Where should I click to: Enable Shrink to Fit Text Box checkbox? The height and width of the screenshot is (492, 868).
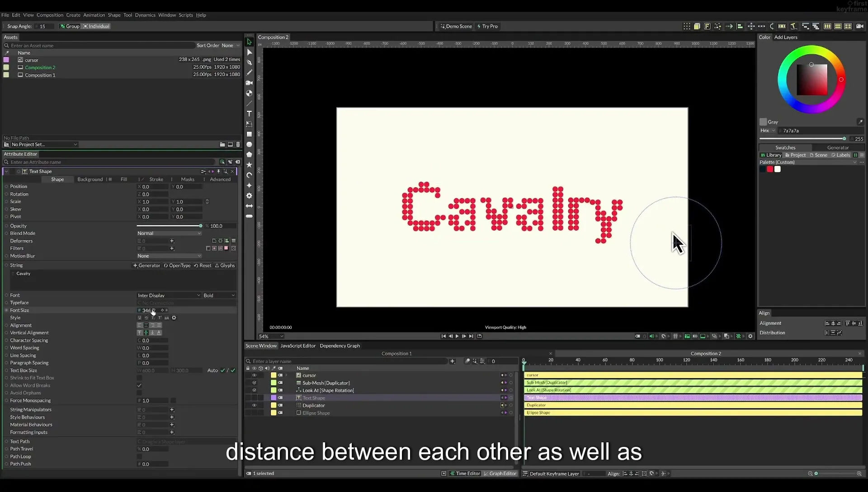pyautogui.click(x=139, y=378)
